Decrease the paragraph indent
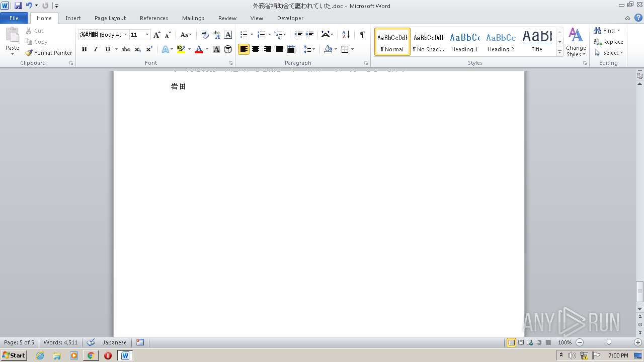 [x=298, y=35]
